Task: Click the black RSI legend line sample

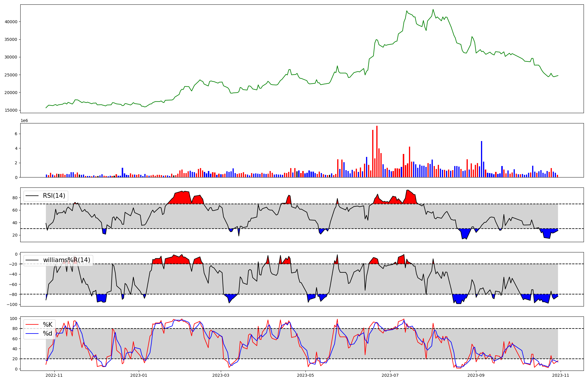Action: [x=32, y=196]
